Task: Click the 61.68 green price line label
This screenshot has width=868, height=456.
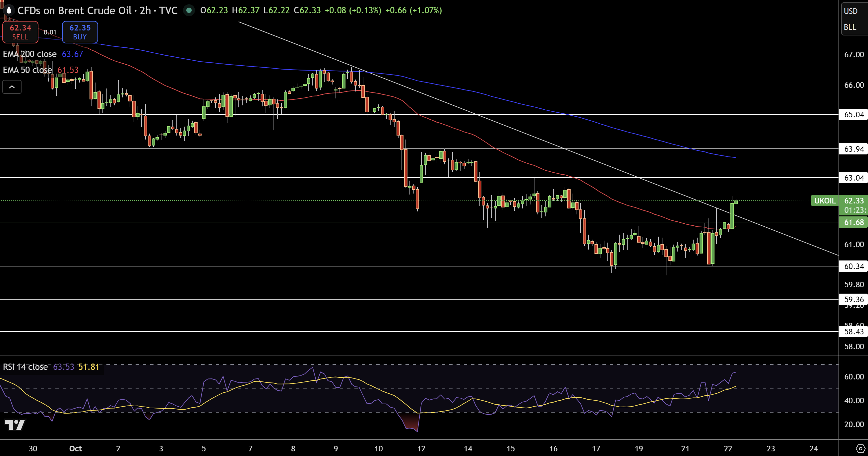Action: [x=853, y=222]
